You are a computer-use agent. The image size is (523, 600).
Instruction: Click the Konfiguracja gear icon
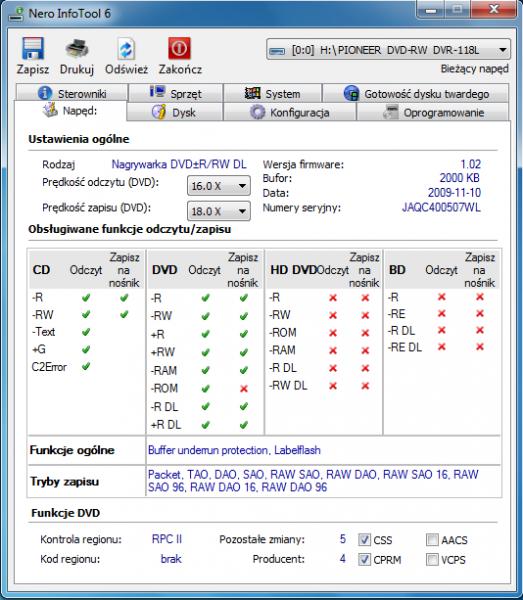257,112
